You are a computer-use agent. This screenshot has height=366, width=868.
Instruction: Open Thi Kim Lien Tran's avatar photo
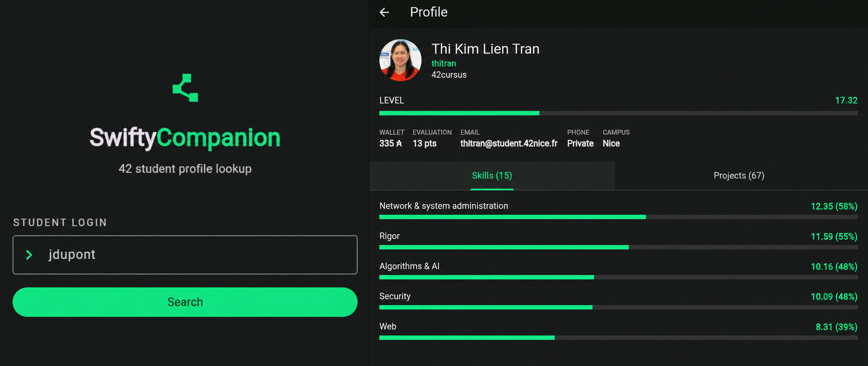pyautogui.click(x=400, y=60)
